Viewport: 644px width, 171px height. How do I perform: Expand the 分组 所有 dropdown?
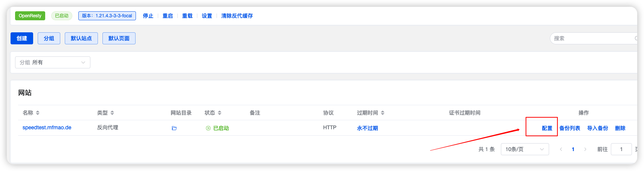53,62
